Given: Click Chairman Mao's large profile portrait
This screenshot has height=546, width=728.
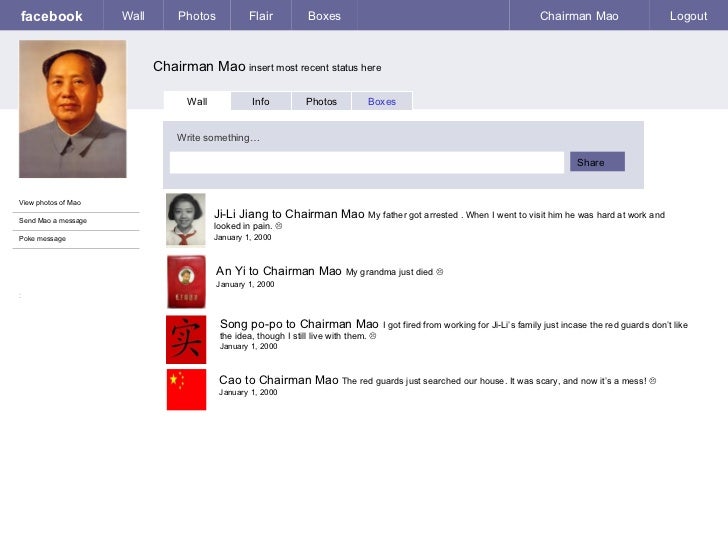Looking at the screenshot, I should pos(72,109).
